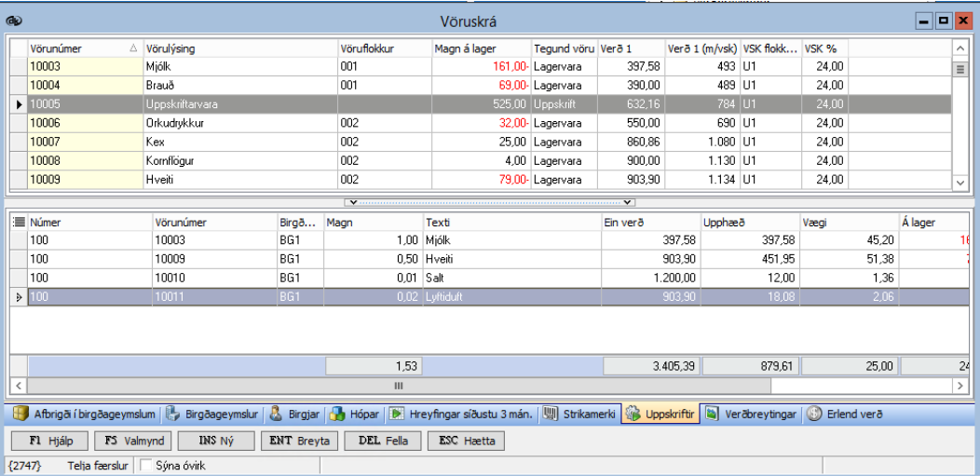The height and width of the screenshot is (476, 980).
Task: Click the Strikamerki barcode icon
Action: point(551,414)
